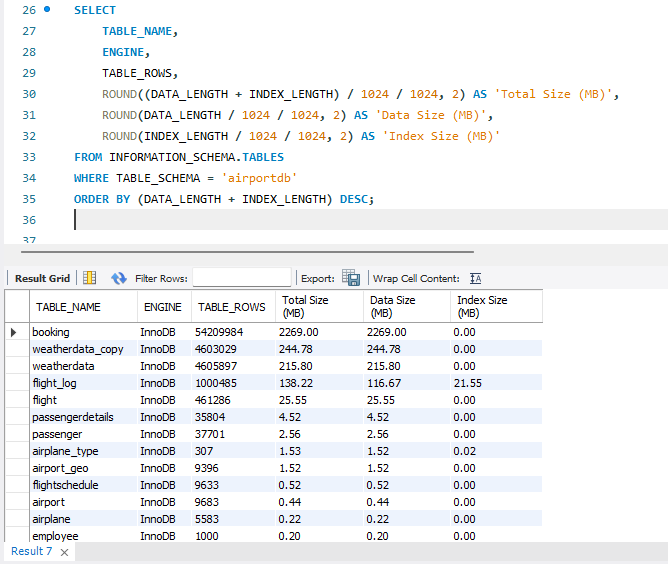Click the Total Size (MB) header
The image size is (668, 564).
pos(305,306)
